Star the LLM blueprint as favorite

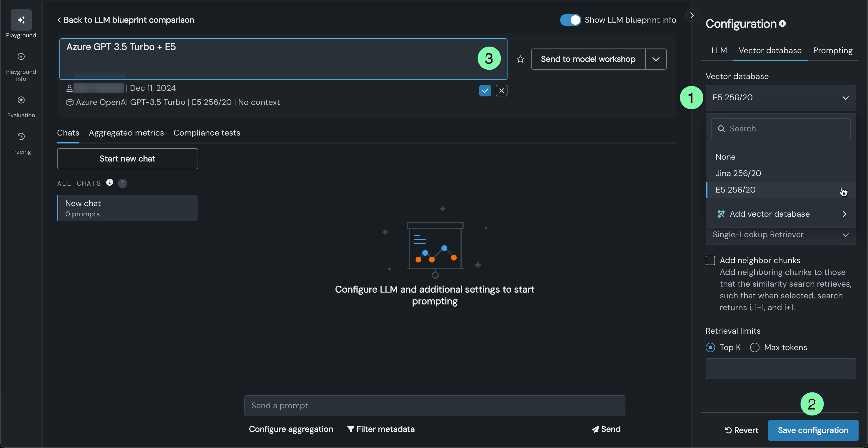pyautogui.click(x=520, y=59)
